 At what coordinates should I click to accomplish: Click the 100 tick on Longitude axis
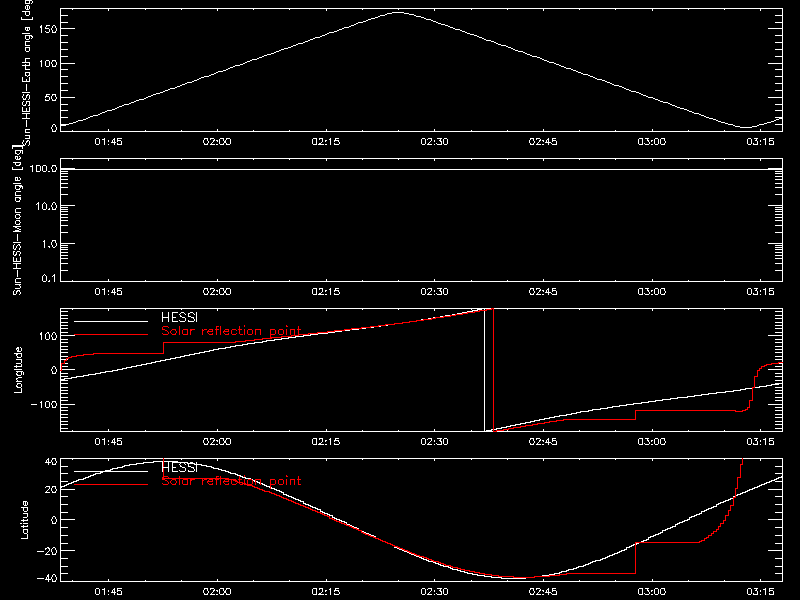coord(47,336)
